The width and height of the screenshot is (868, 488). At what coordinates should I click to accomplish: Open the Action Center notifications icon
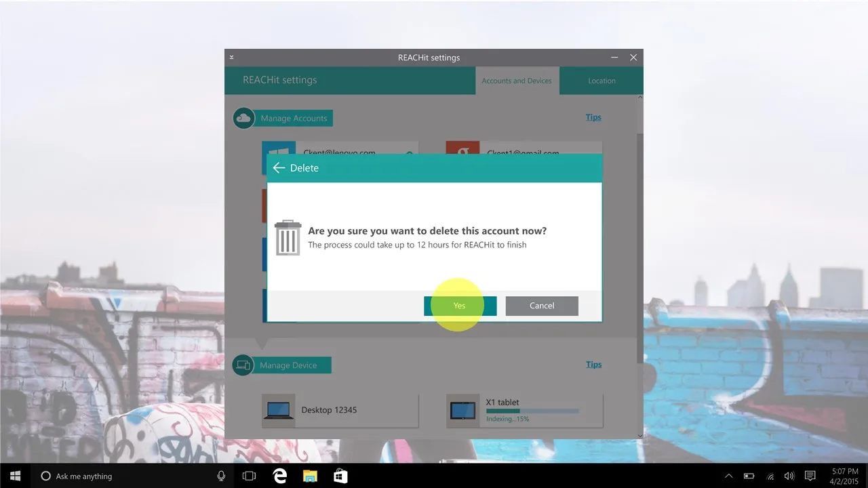[x=810, y=476]
